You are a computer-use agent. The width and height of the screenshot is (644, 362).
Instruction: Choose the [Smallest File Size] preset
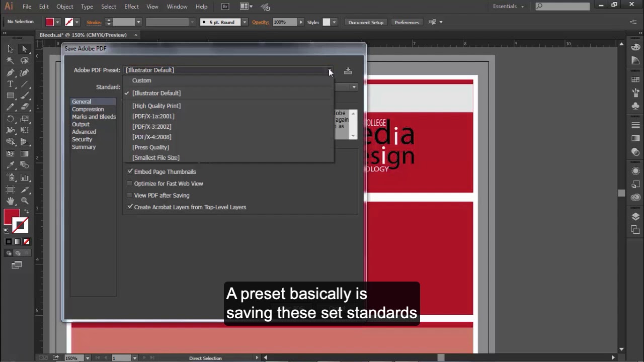pos(156,157)
